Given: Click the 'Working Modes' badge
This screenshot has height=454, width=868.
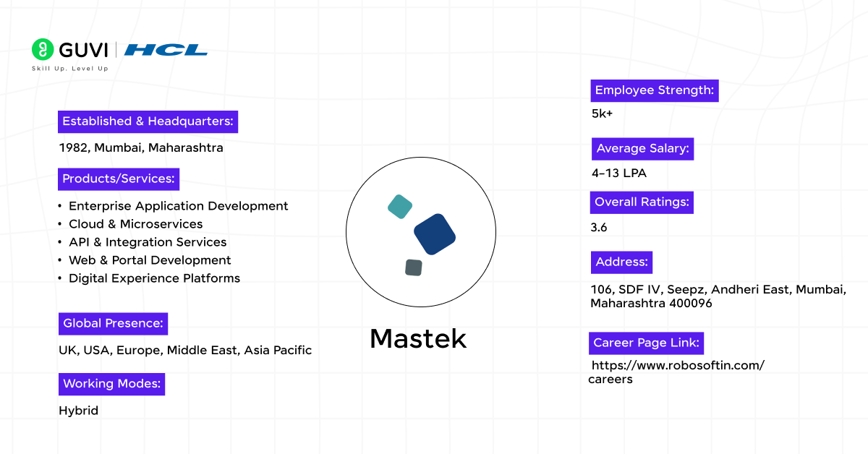Looking at the screenshot, I should (111, 384).
